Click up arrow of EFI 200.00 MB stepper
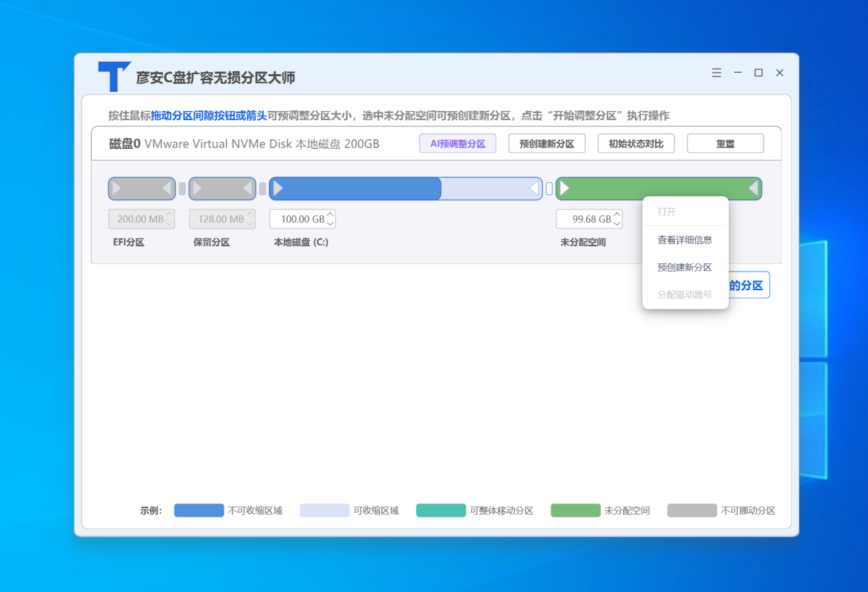 coord(169,215)
